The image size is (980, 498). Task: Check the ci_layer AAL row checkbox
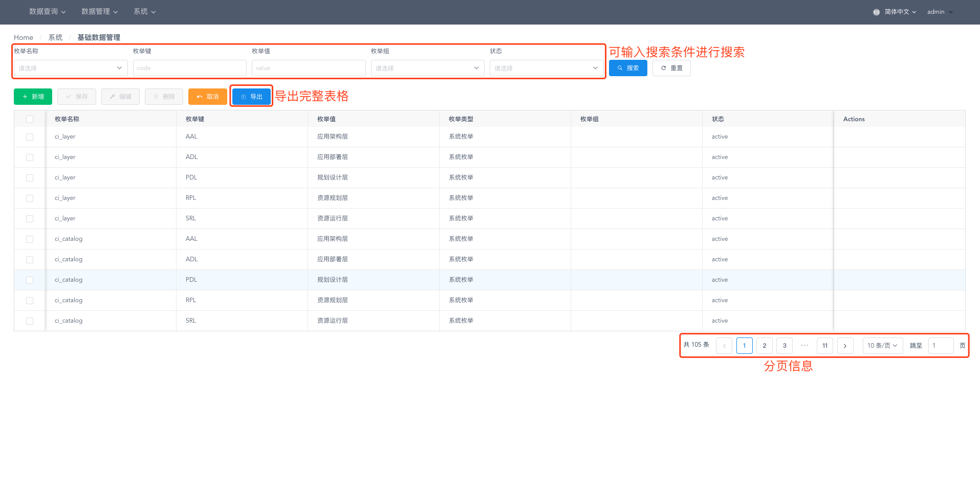(30, 137)
